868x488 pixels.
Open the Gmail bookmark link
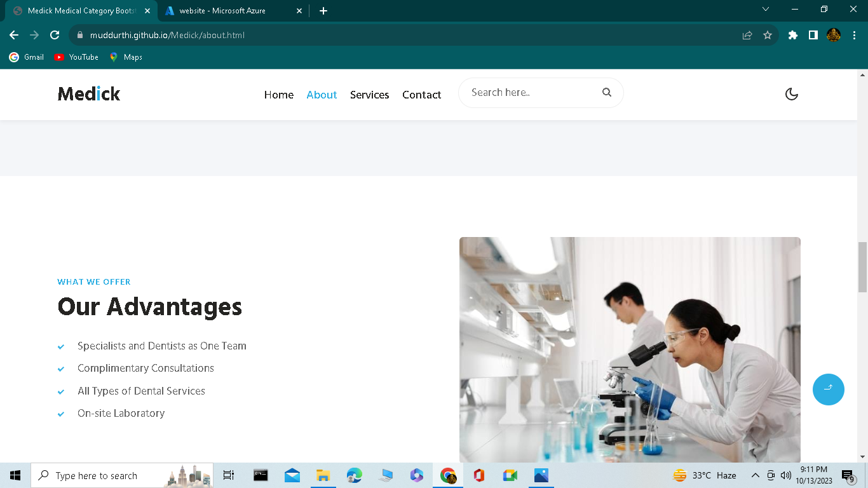25,57
